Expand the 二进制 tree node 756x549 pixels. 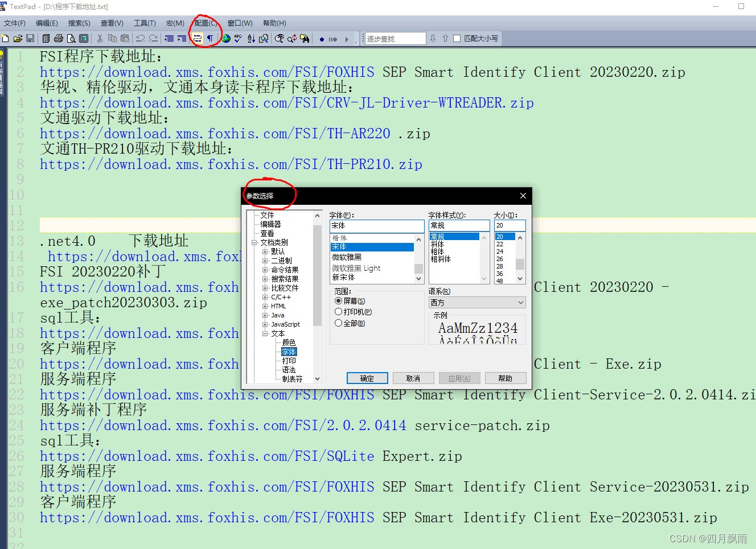(265, 261)
